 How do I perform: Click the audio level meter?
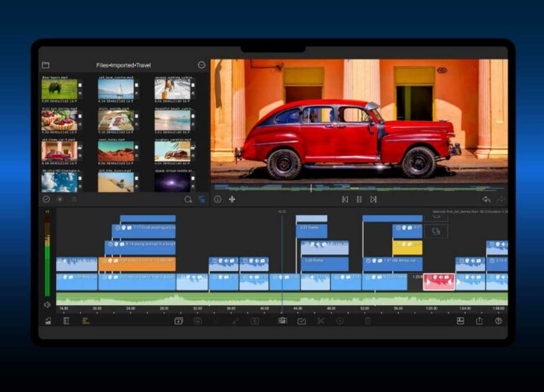point(47,256)
